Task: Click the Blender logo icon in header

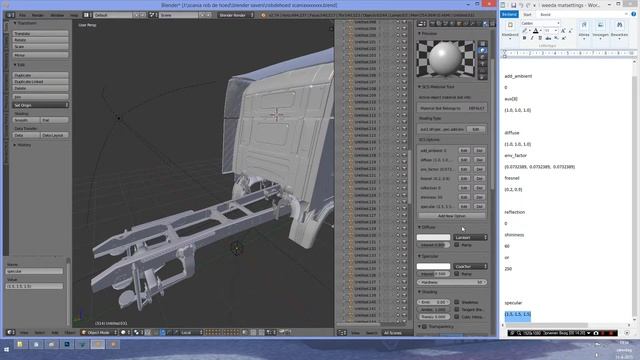Action: coord(264,15)
